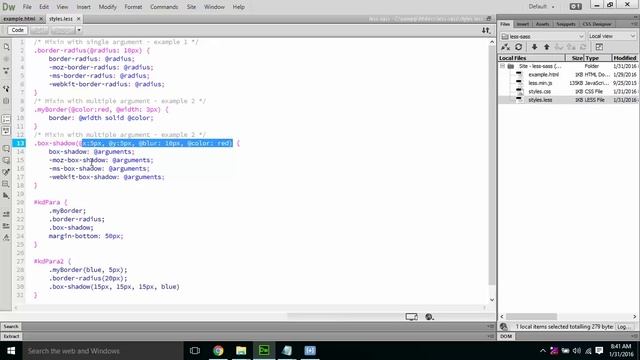Click the Collapse Full Tag icon in coding toolbar
Image resolution: width=640 pixels, height=360 pixels.
pyautogui.click(x=6, y=71)
